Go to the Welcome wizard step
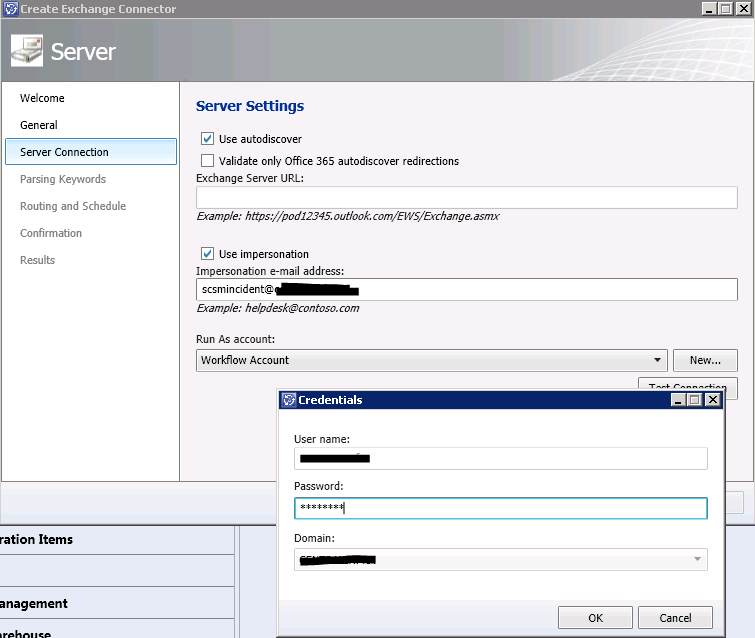The image size is (755, 638). [x=42, y=98]
